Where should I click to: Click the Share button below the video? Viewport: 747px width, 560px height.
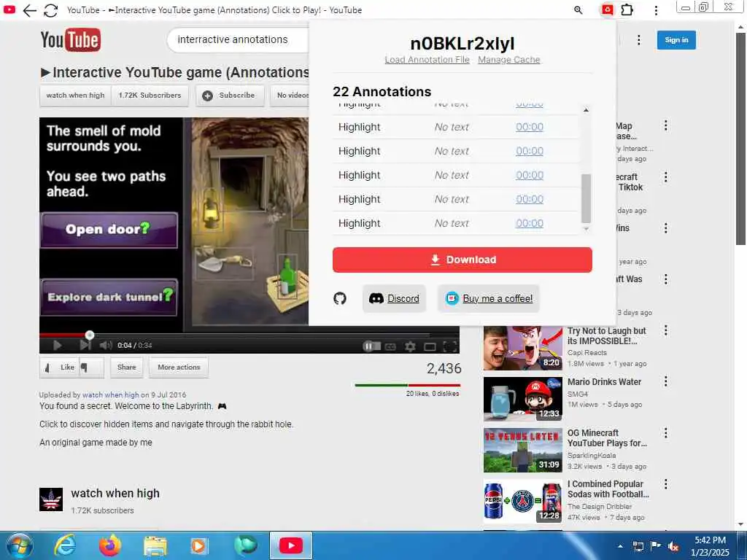pos(127,367)
